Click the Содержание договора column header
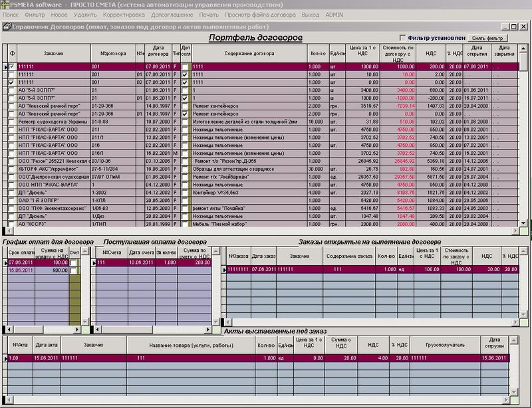Viewport: 532px width, 408px height. [x=249, y=54]
